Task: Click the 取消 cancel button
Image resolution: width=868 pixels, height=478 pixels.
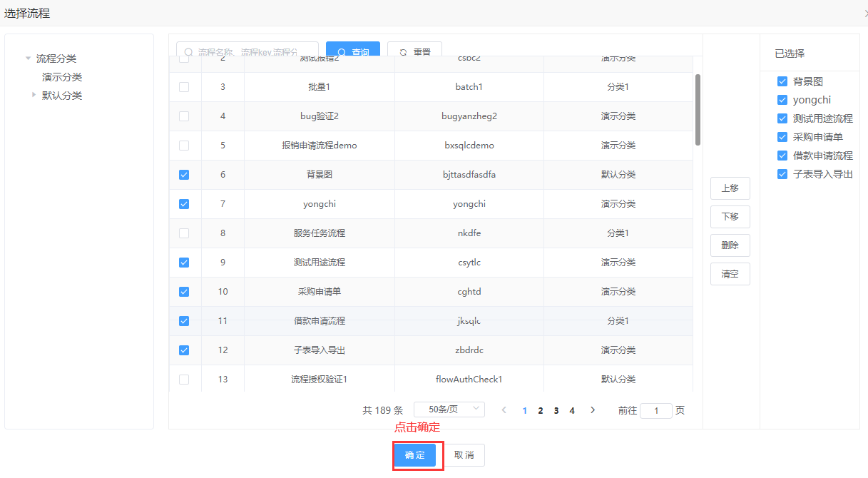Action: click(x=464, y=455)
